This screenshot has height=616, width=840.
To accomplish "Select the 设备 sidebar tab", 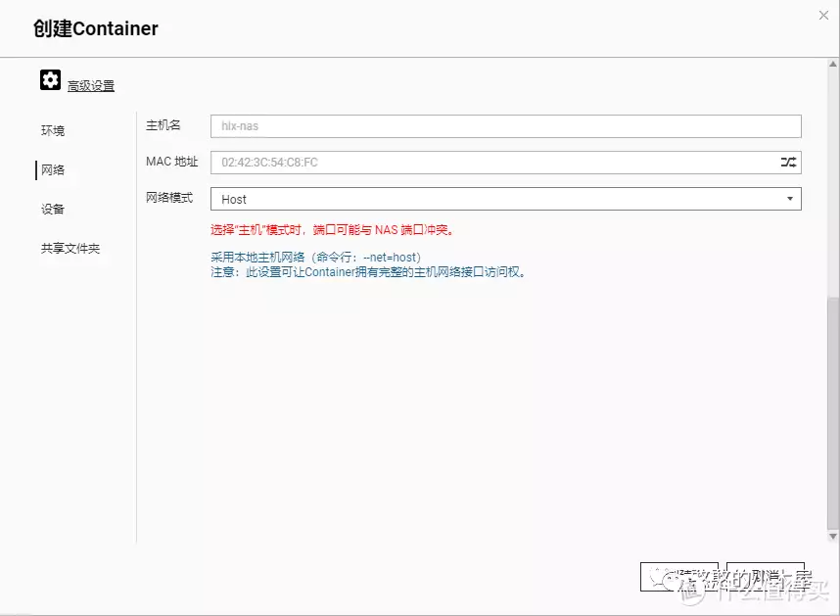I will (x=52, y=209).
